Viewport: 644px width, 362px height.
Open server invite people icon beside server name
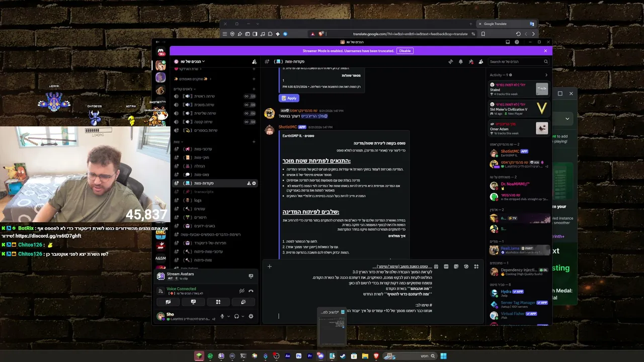[x=254, y=61]
